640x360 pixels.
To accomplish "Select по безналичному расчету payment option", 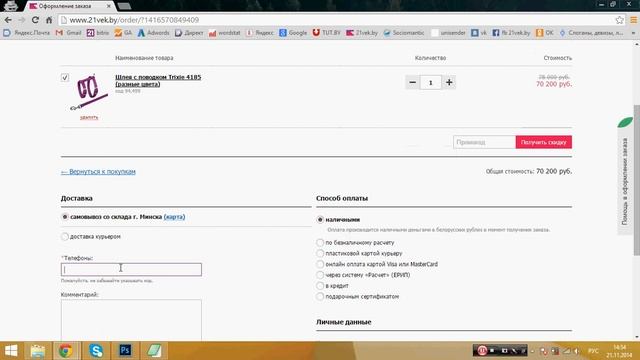I will point(320,242).
